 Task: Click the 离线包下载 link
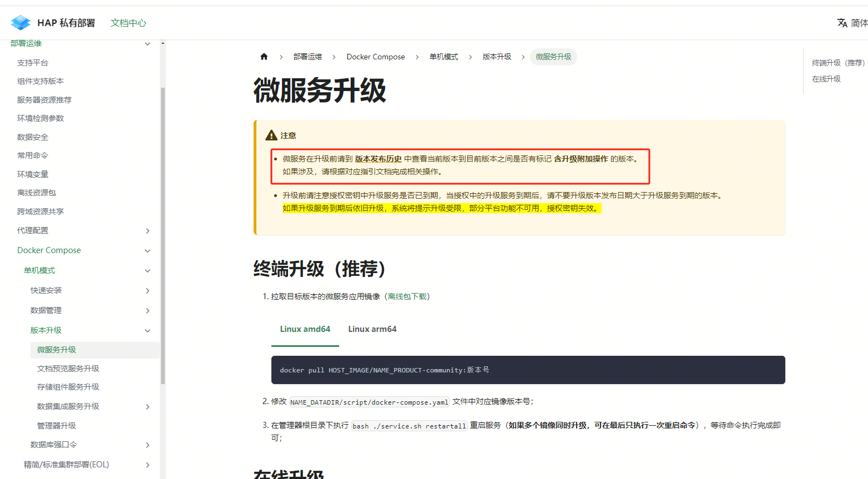[x=407, y=296]
